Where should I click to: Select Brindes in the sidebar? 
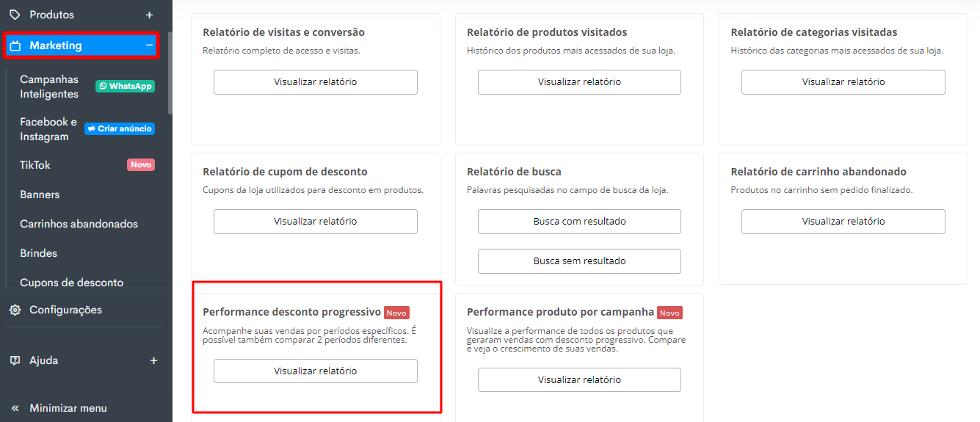[38, 253]
